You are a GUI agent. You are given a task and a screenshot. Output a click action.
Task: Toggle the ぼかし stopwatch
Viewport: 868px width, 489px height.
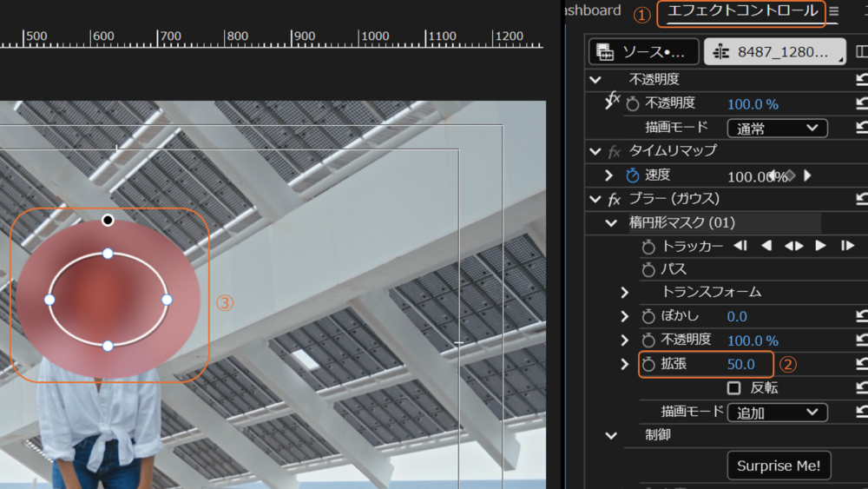(x=648, y=316)
